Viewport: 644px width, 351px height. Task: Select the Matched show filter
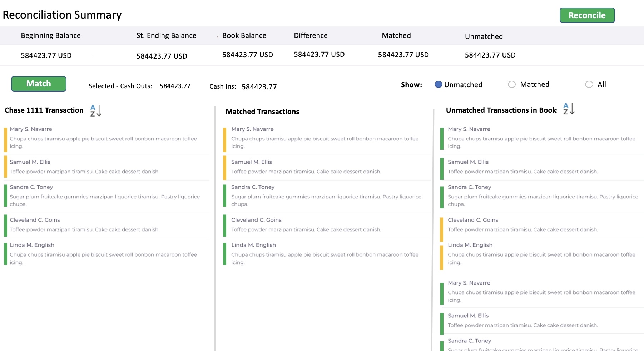(x=512, y=84)
